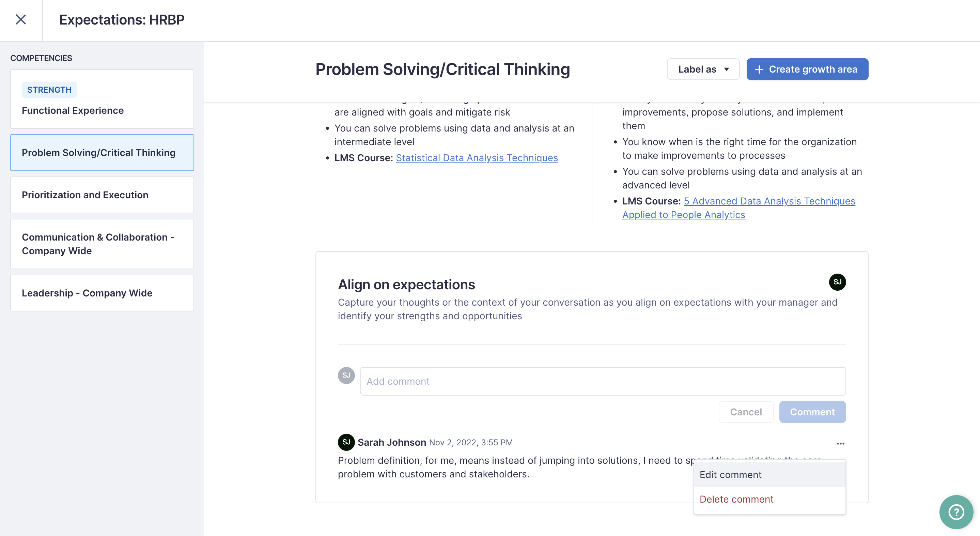This screenshot has width=980, height=536.
Task: Open Communication & Collaboration - Company Wide
Action: [x=102, y=244]
